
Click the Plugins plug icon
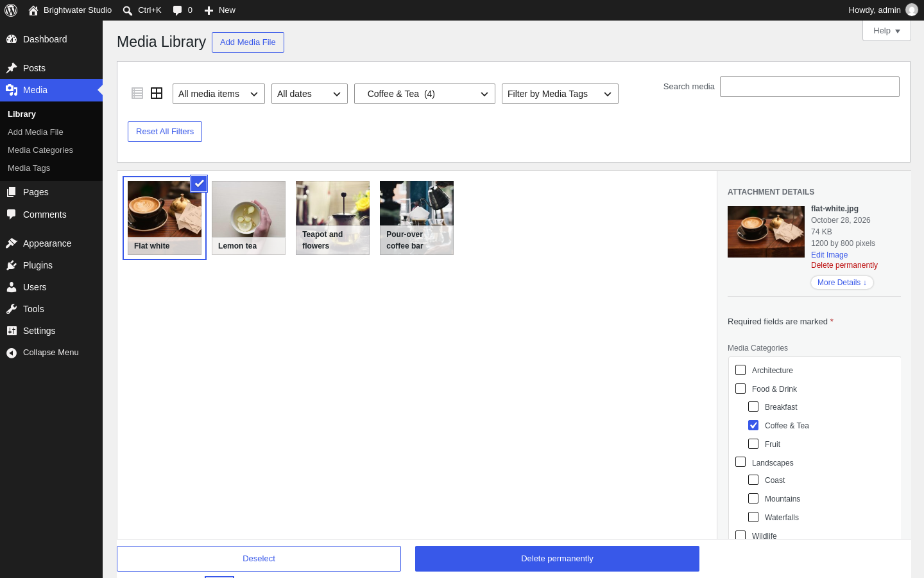click(x=12, y=265)
